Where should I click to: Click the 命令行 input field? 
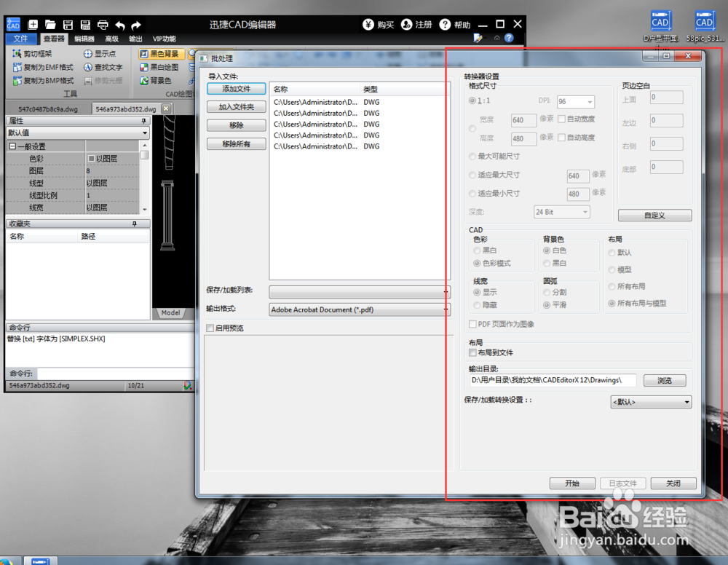pos(116,374)
